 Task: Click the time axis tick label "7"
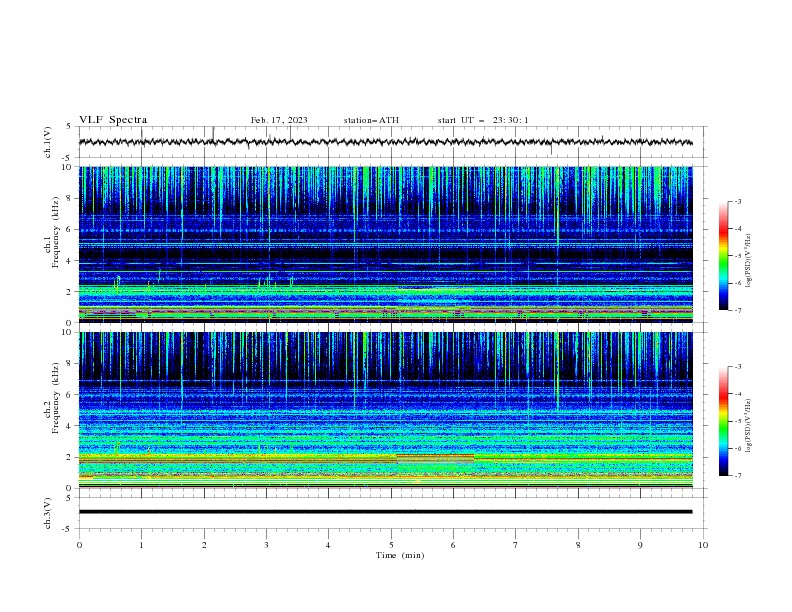(x=516, y=545)
